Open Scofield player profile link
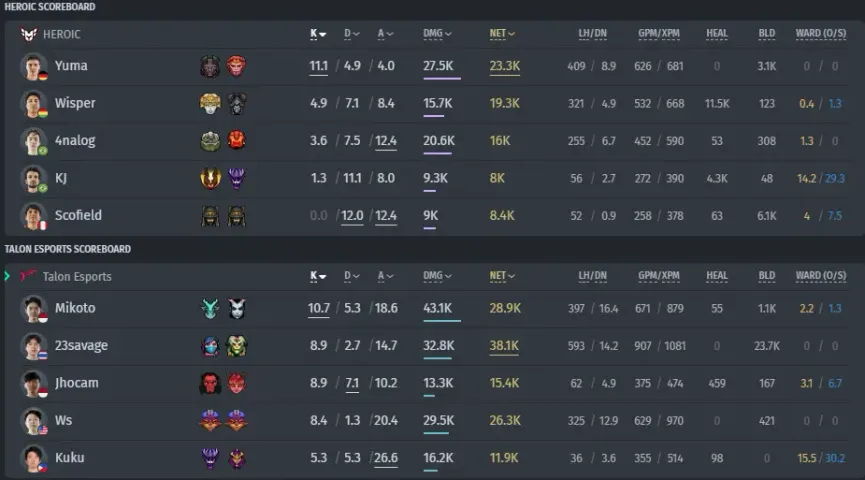 coord(78,215)
